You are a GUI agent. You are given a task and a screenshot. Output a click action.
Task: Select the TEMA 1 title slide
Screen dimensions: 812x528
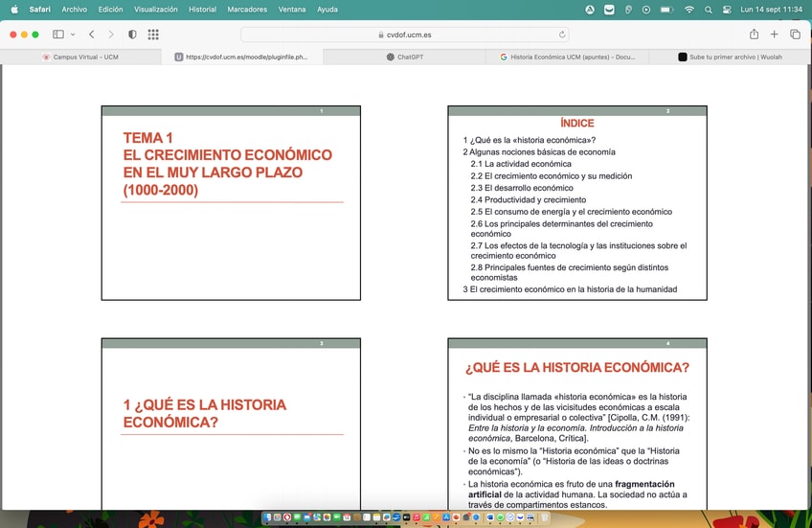[231, 203]
